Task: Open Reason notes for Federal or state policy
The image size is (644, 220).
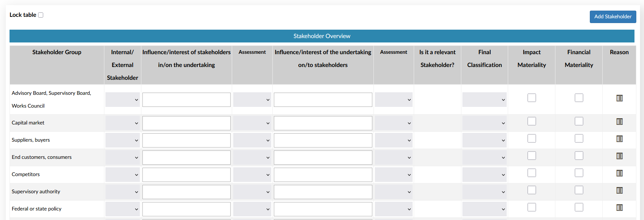Action: (619, 208)
